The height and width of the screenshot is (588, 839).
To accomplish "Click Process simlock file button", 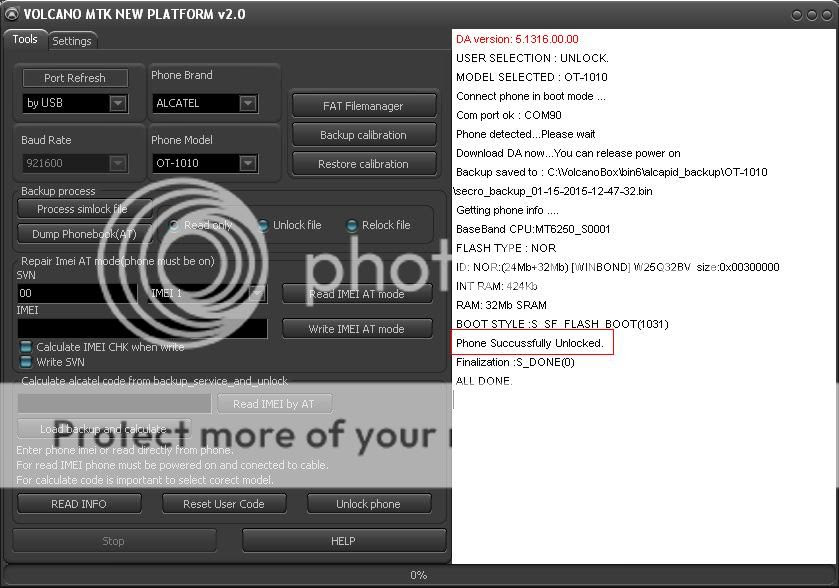I will click(84, 209).
